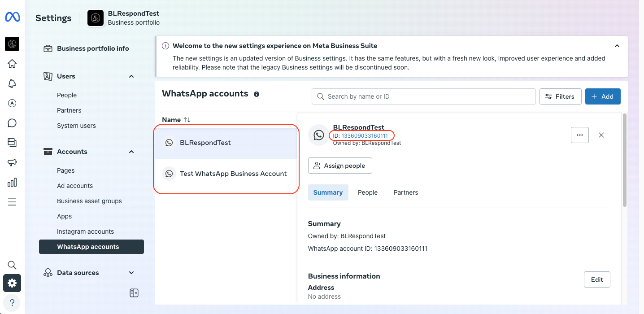644x314 pixels.
Task: Click the info icon beside WhatsApp accounts
Action: [x=257, y=94]
